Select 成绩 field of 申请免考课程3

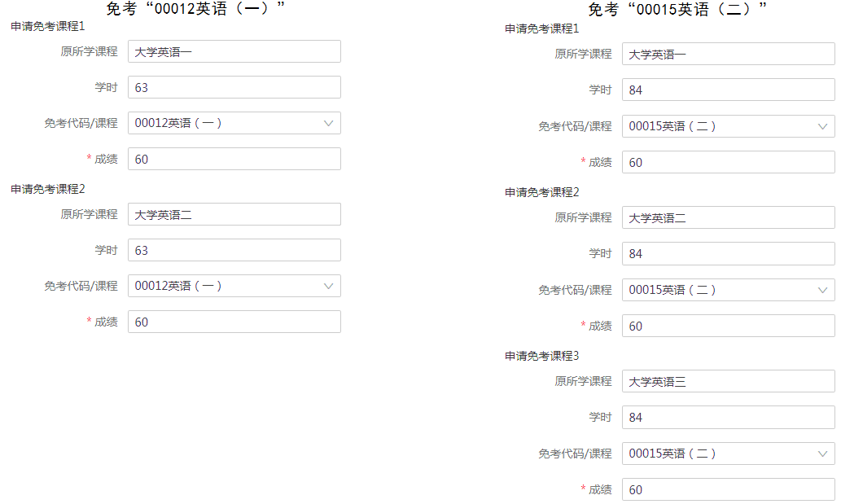point(728,489)
